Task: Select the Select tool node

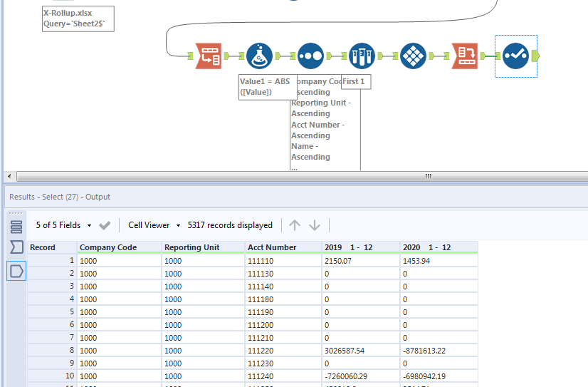Action: click(x=515, y=56)
